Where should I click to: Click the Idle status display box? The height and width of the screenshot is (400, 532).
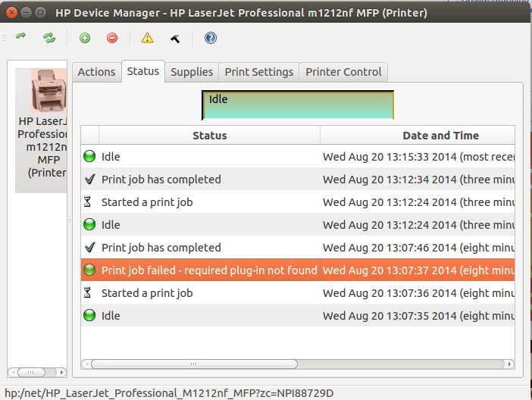(298, 105)
